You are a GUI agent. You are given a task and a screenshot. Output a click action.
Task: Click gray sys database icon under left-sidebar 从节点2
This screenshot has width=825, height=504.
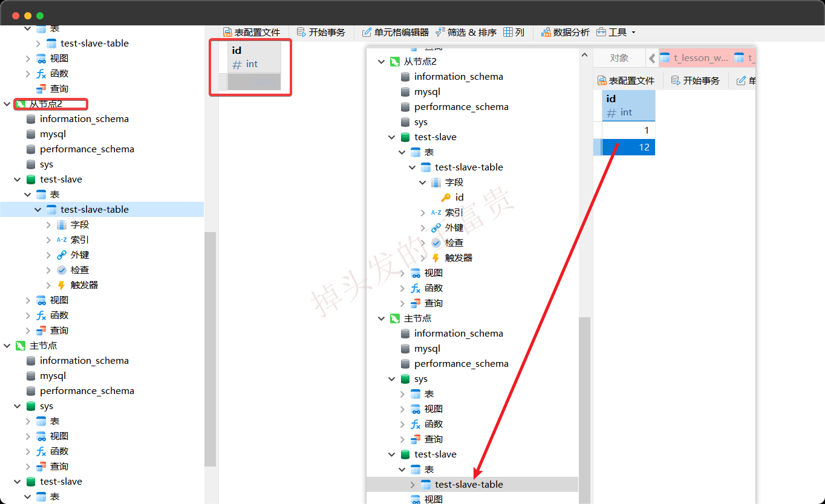pos(31,164)
